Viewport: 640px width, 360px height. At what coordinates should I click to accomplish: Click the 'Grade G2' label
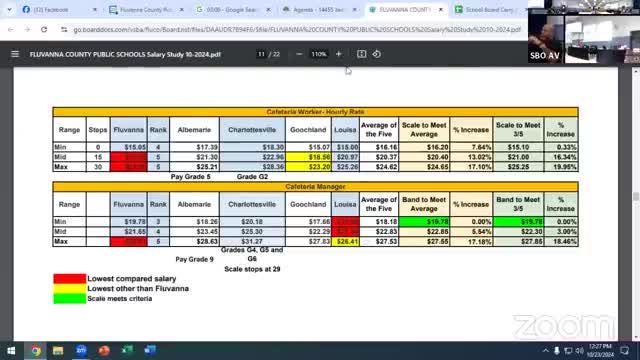pos(252,177)
